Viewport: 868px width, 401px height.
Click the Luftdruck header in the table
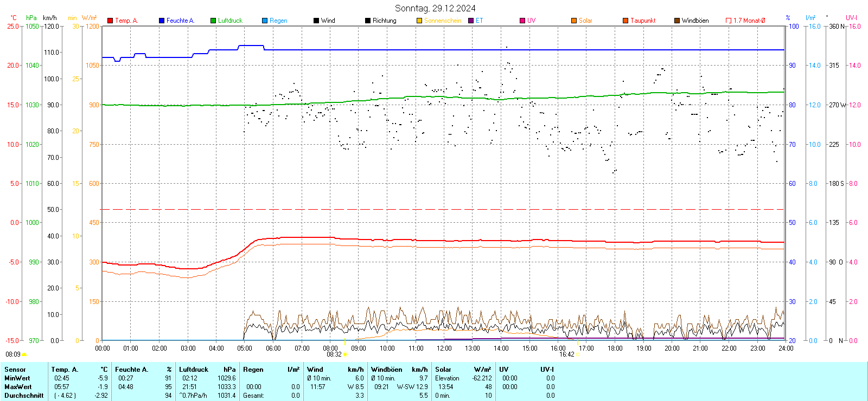194,370
